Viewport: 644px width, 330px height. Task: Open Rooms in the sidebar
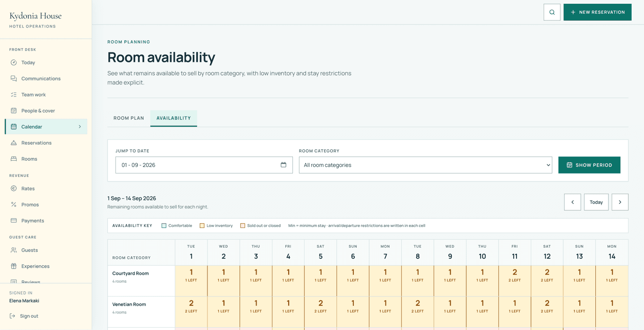[x=46, y=159]
